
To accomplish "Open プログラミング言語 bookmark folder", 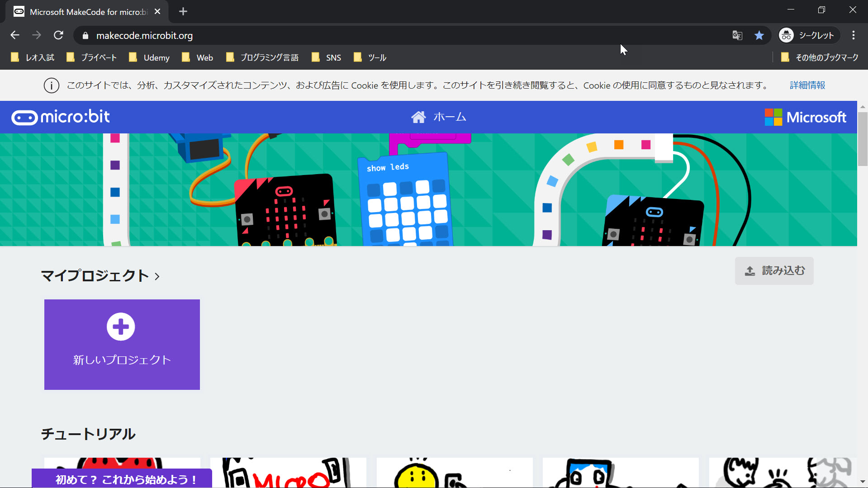I will click(262, 57).
